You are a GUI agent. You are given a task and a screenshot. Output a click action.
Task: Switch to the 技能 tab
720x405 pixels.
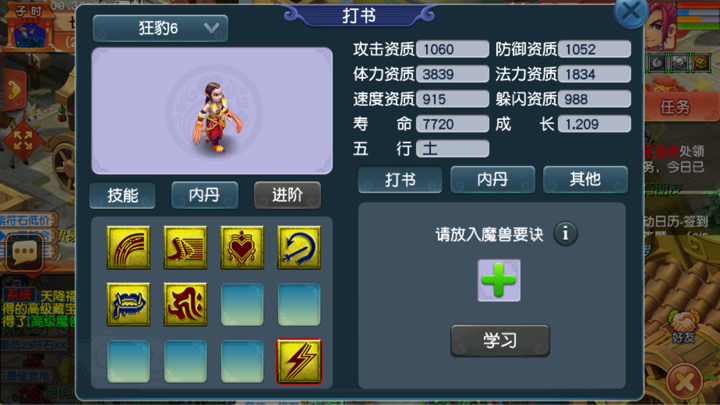pyautogui.click(x=122, y=195)
